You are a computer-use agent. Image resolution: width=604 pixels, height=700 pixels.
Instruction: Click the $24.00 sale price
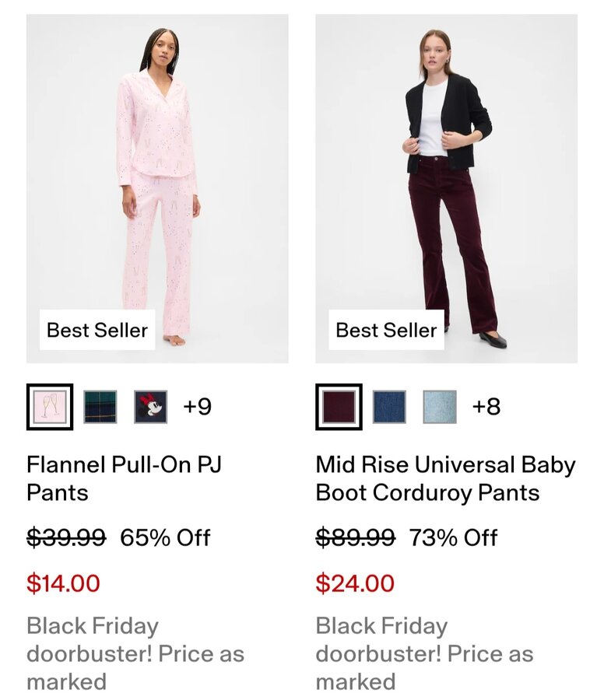click(x=355, y=583)
